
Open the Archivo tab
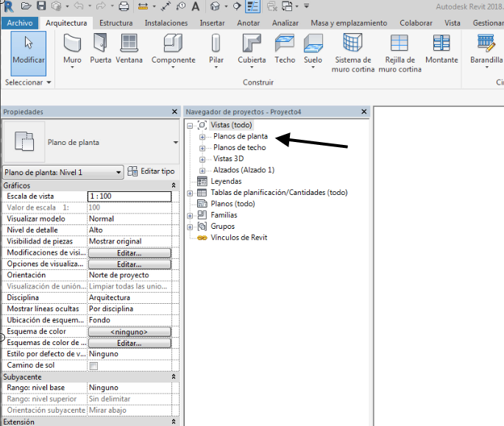(20, 23)
